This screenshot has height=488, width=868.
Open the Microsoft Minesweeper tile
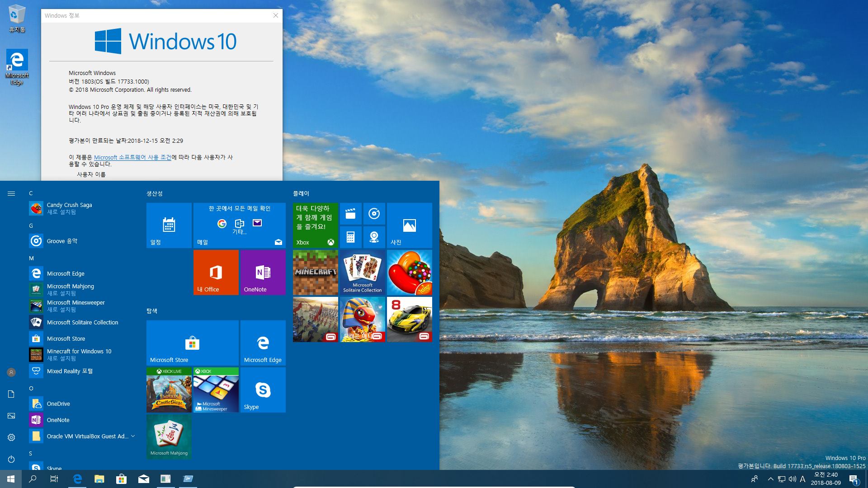(216, 390)
